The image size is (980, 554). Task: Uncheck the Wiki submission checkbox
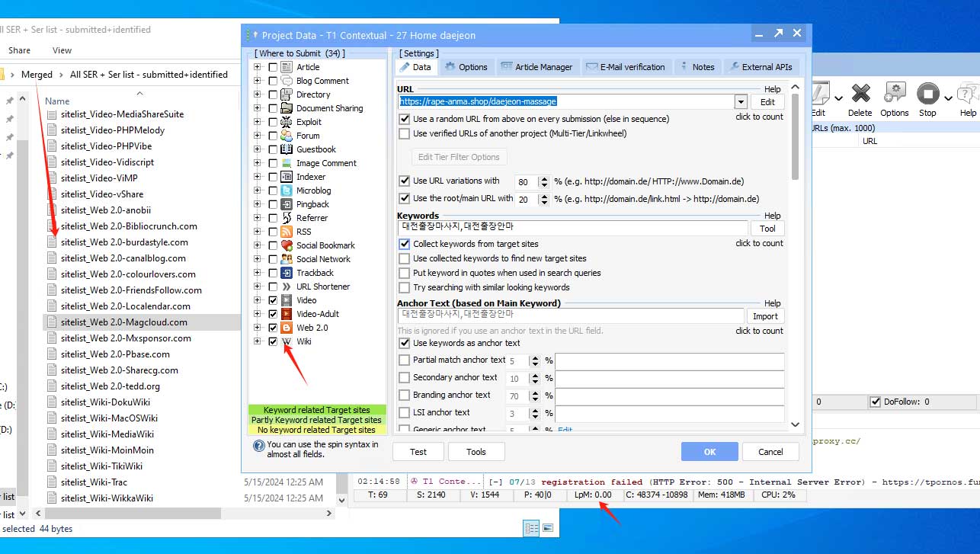[x=273, y=341]
